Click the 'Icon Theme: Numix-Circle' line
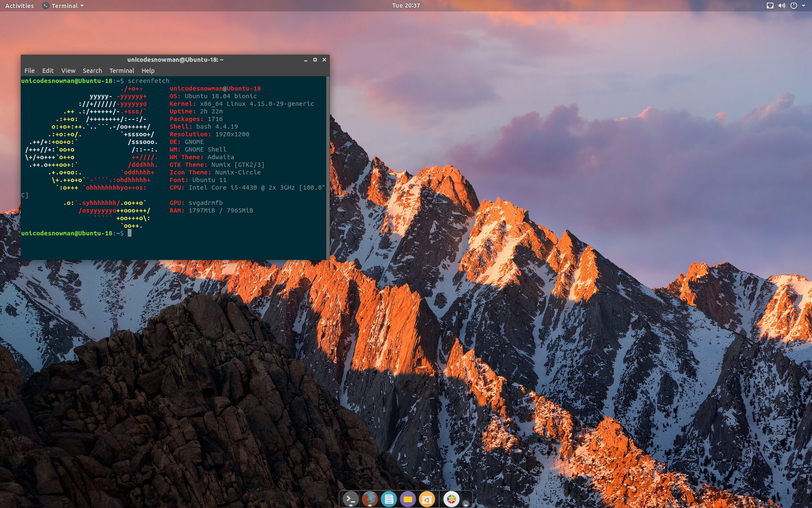 click(215, 172)
